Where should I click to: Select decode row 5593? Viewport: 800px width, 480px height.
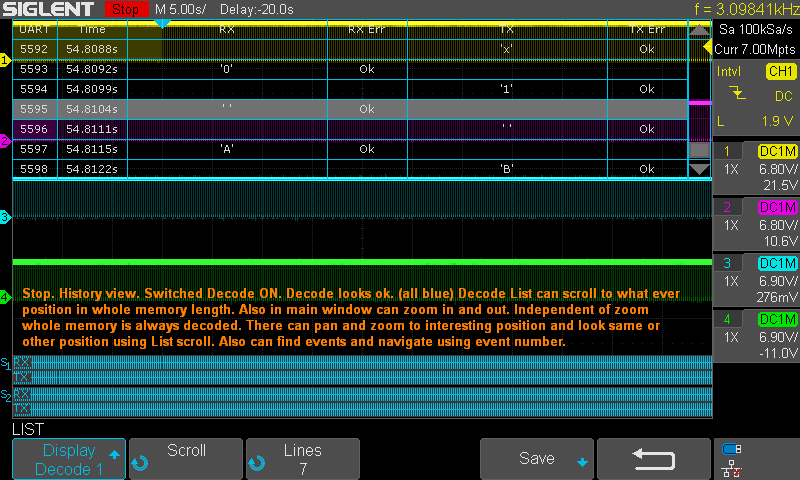click(350, 69)
